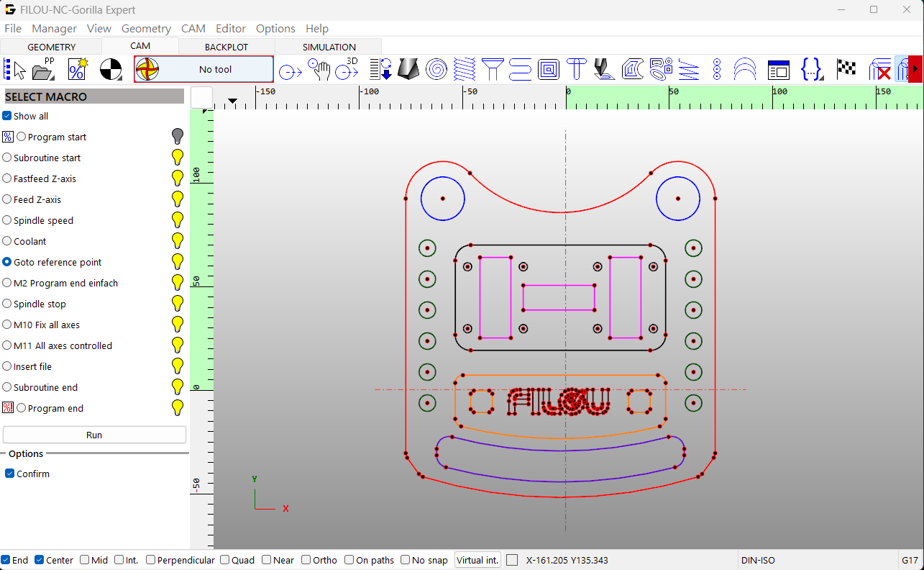Image resolution: width=924 pixels, height=570 pixels.
Task: Expand the toolbar overflow arrow at right end
Action: [x=915, y=70]
